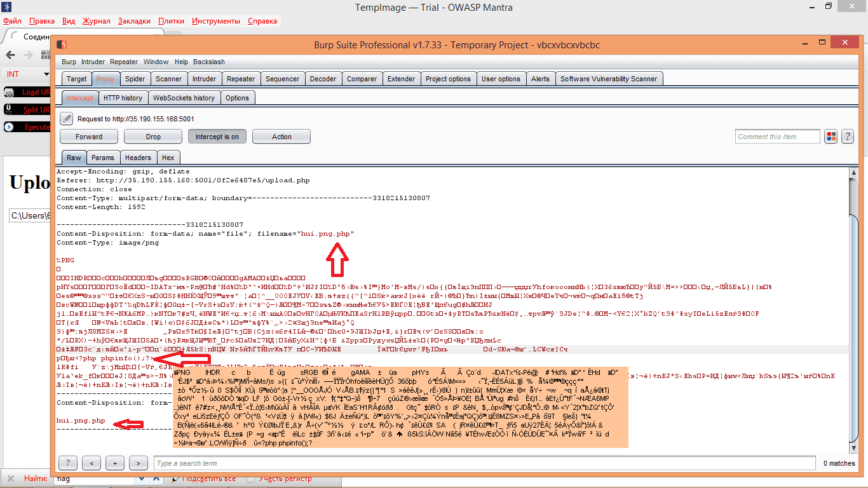Open the highlight color picker for this item
The image size is (868, 488).
pos(831,137)
